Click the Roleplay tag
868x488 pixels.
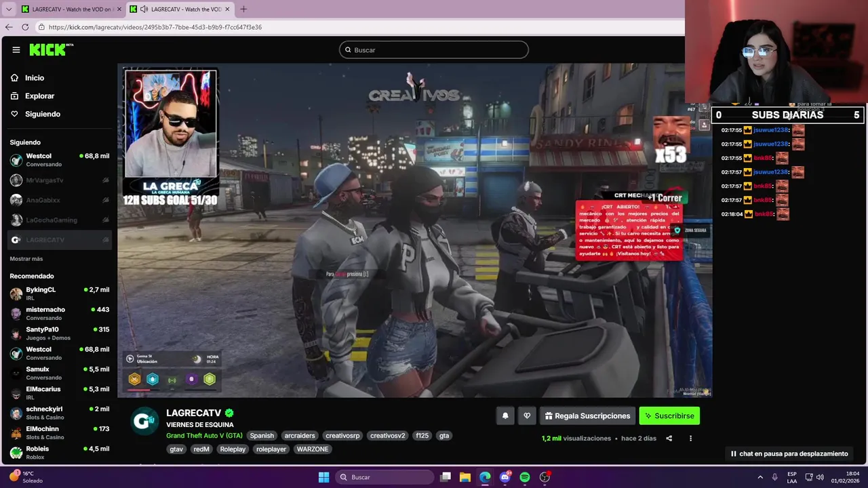(x=233, y=449)
